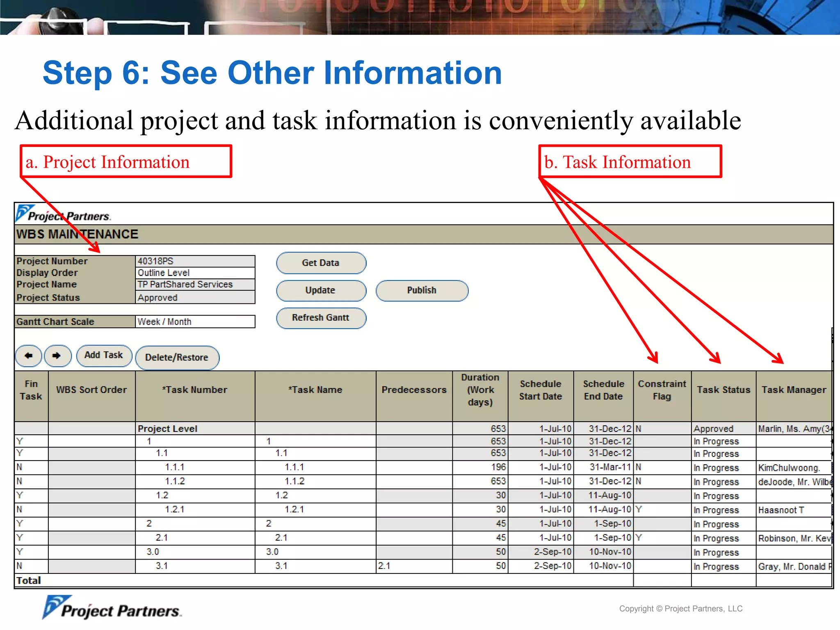
Task: Click the Predecessors column header
Action: point(414,396)
